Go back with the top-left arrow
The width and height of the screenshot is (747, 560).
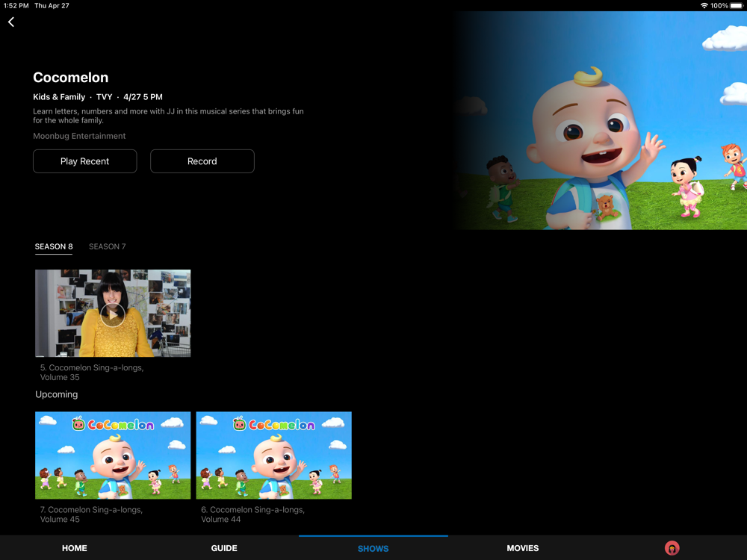coord(11,22)
